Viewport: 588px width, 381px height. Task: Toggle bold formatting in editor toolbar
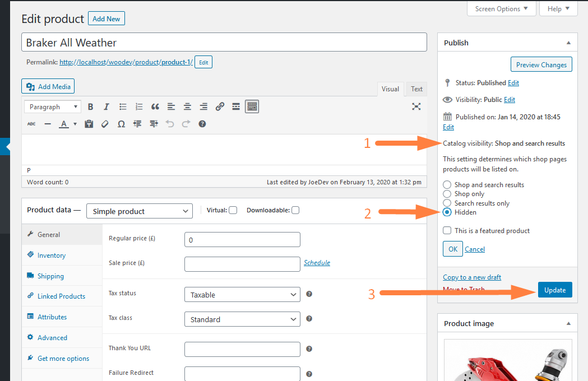pos(90,107)
